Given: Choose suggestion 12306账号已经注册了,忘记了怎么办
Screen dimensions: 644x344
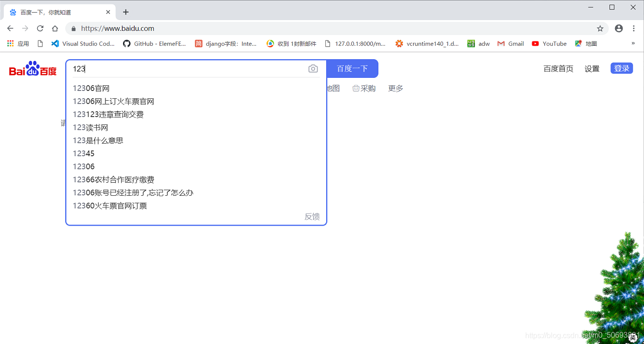Looking at the screenshot, I should pos(196,193).
